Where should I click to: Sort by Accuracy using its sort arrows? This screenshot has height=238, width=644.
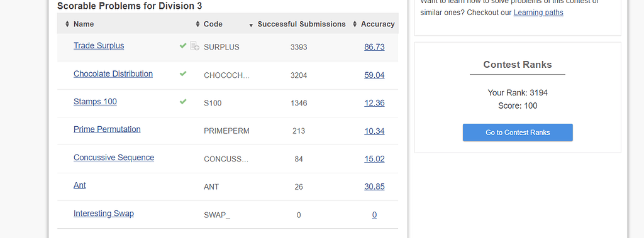[x=355, y=24]
